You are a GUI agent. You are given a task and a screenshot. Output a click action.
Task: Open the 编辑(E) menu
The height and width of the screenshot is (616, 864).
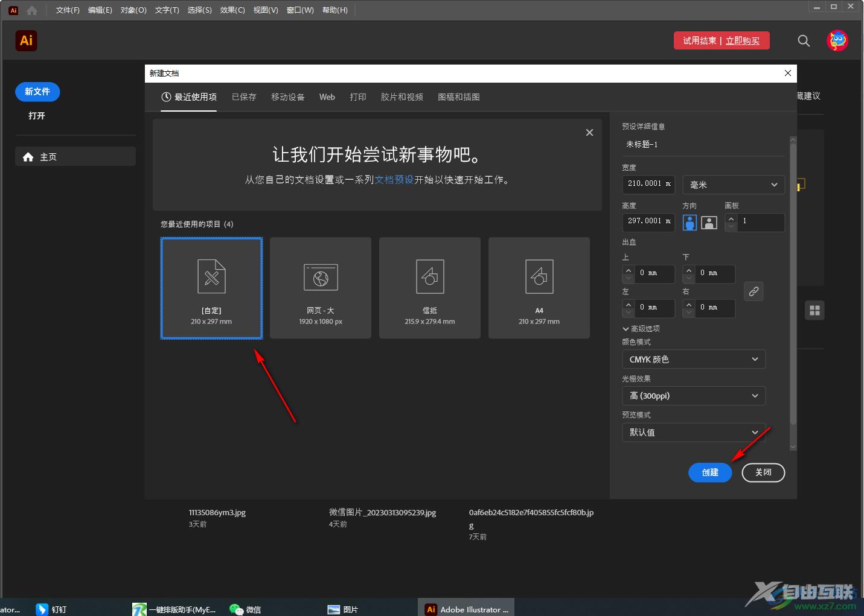pyautogui.click(x=100, y=10)
